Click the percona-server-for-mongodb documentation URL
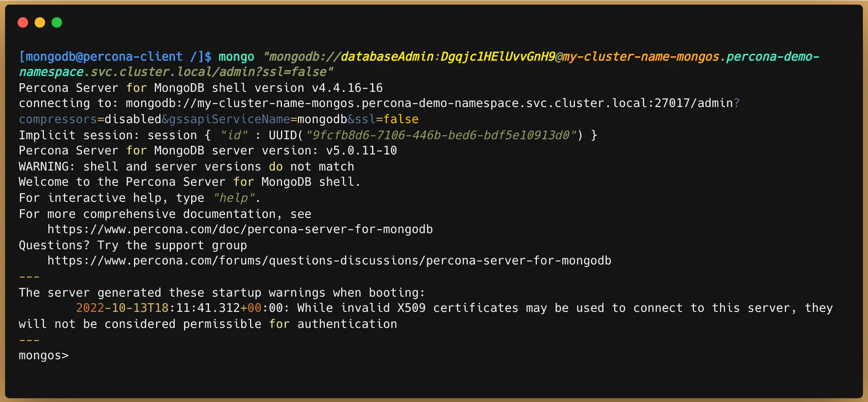This screenshot has height=402, width=868. (x=240, y=229)
